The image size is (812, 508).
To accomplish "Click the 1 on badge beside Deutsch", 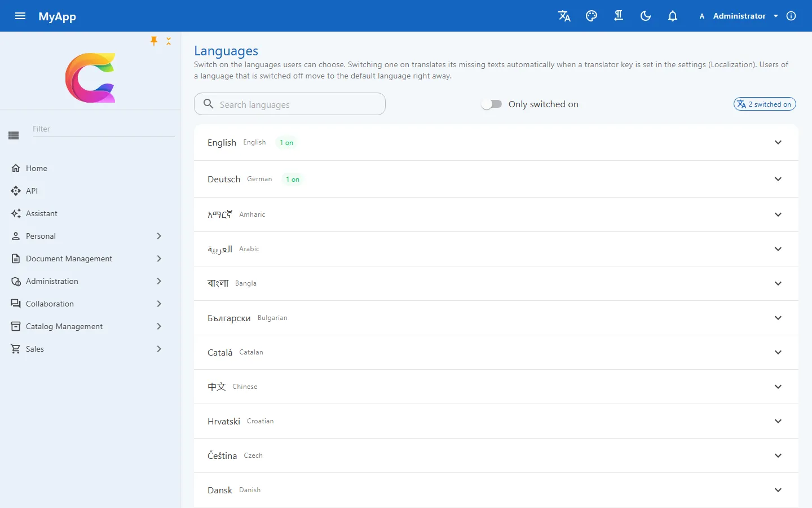I will click(x=293, y=179).
